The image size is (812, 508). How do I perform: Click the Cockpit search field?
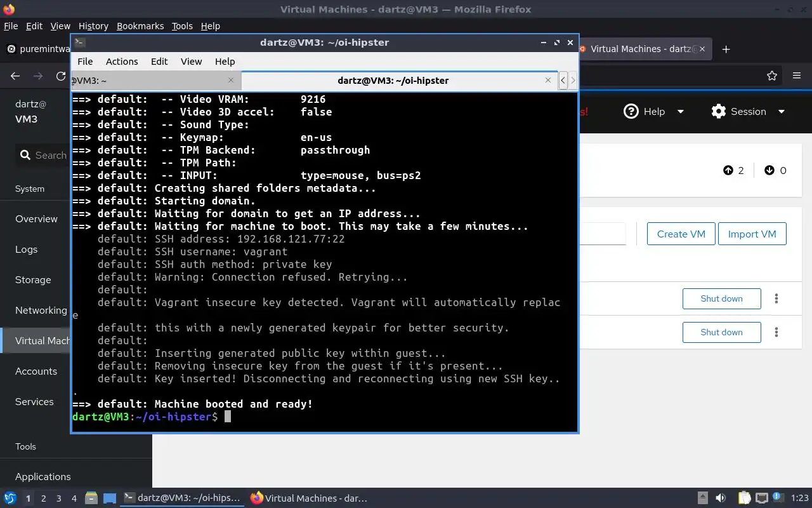click(43, 155)
